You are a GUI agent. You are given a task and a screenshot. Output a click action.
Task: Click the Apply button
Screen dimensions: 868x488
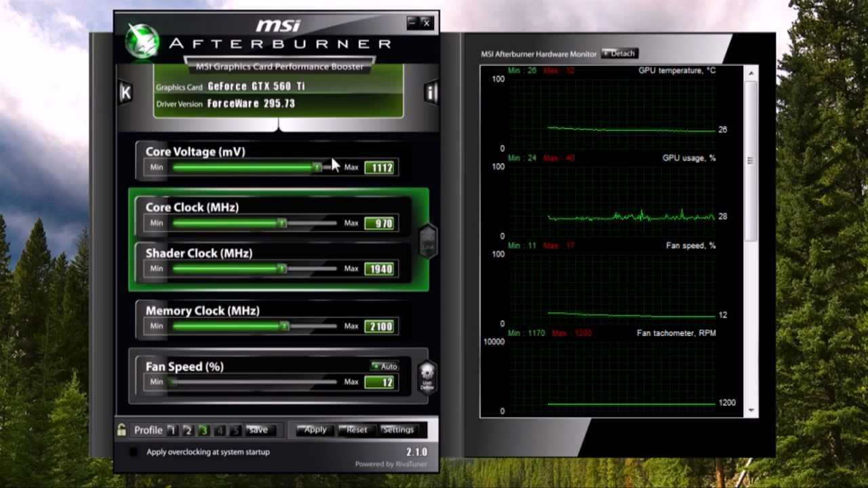pyautogui.click(x=315, y=430)
